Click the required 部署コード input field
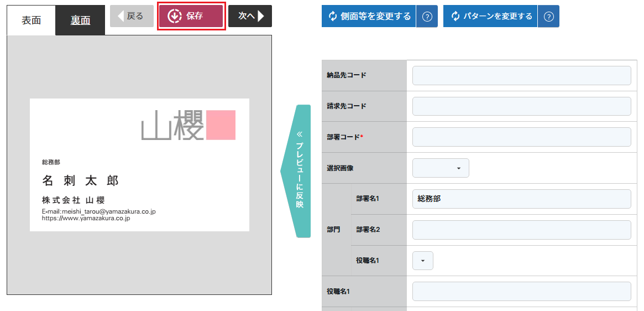 [x=522, y=137]
